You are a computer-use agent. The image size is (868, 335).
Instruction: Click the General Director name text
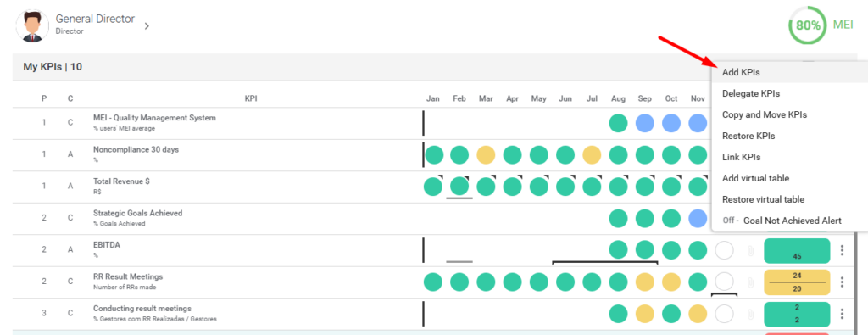point(95,19)
